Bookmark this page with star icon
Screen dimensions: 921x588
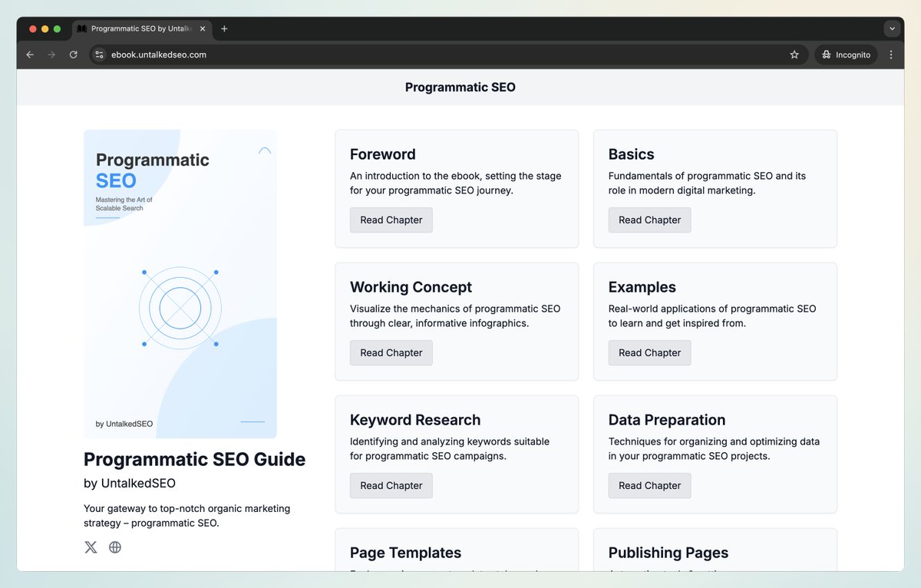794,55
